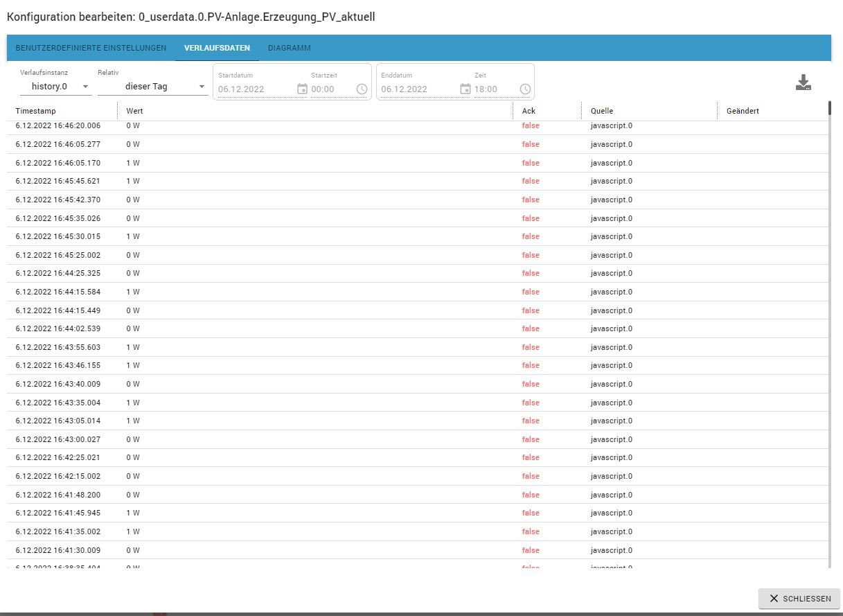This screenshot has width=843, height=616.
Task: Select row with timestamp 16:45:30.015
Action: coord(418,236)
